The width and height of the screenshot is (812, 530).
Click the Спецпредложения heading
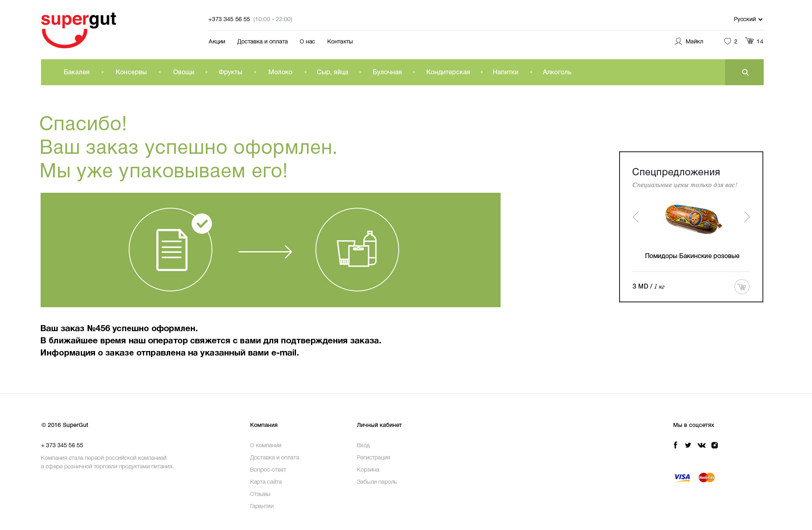tap(676, 172)
